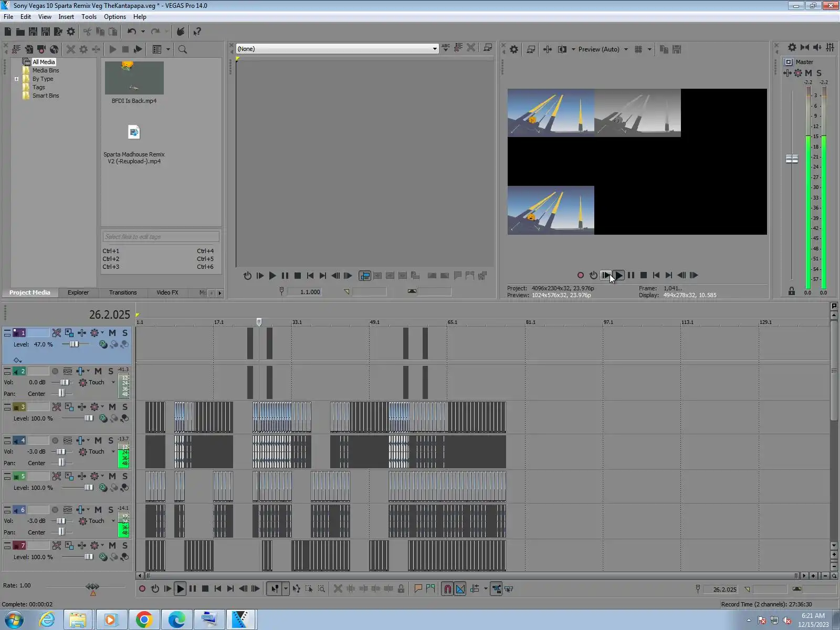Open the media search magnifier icon
Screen dimensions: 840x630
183,49
